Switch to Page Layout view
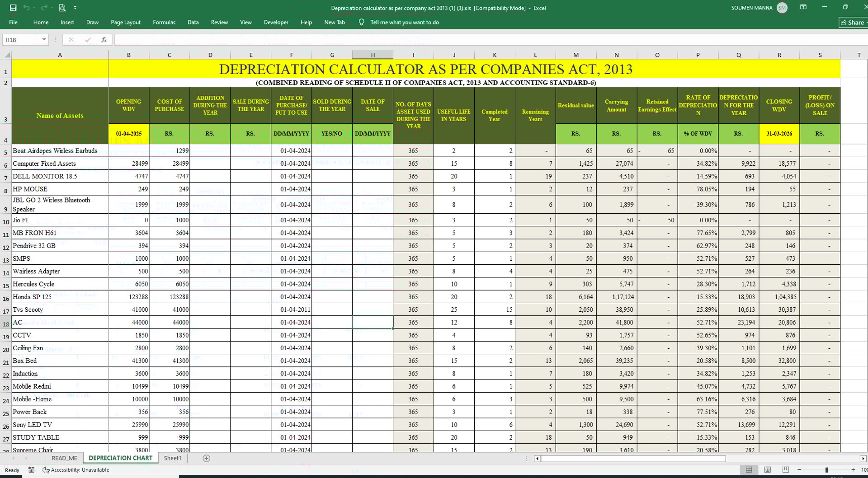This screenshot has width=868, height=478. [767, 470]
